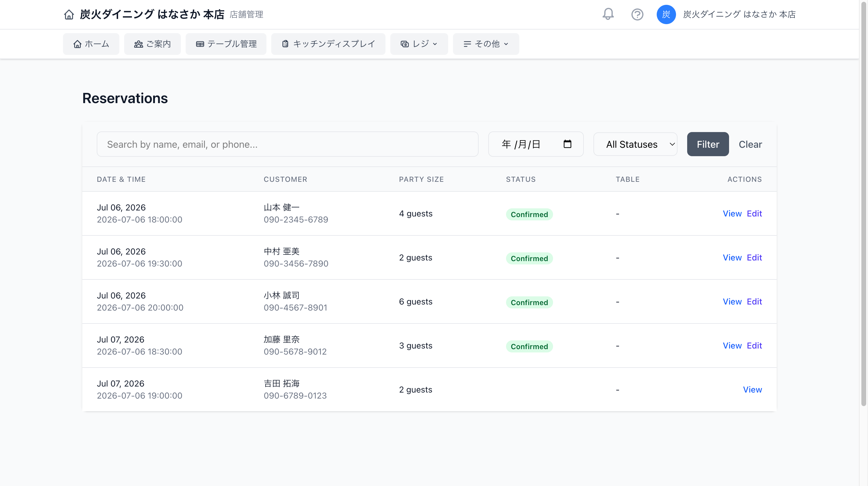868x486 pixels.
Task: Edit 加藤 里奈 reservation
Action: pos(754,346)
